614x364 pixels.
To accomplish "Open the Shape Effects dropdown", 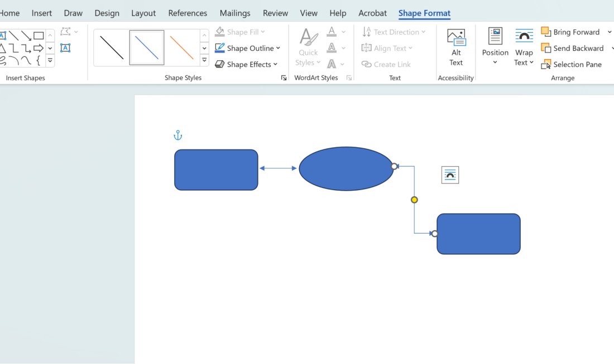I will (247, 64).
